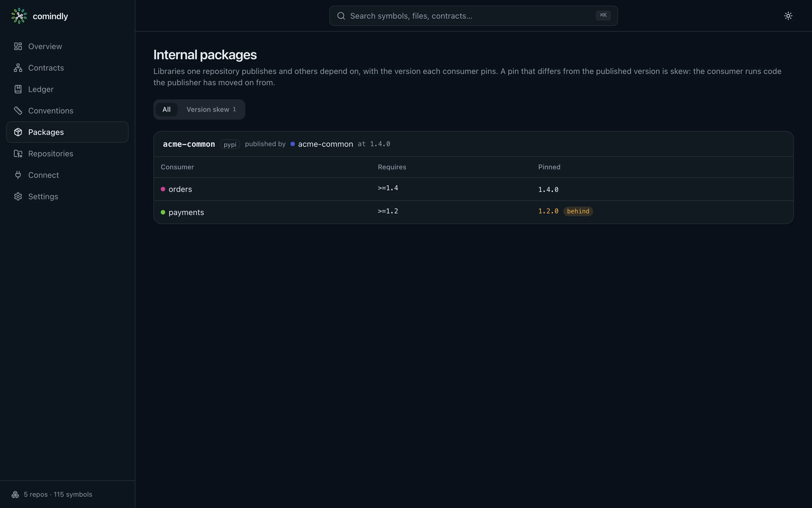Click the pinned 1.4.0 for orders
812x508 pixels.
coord(548,189)
